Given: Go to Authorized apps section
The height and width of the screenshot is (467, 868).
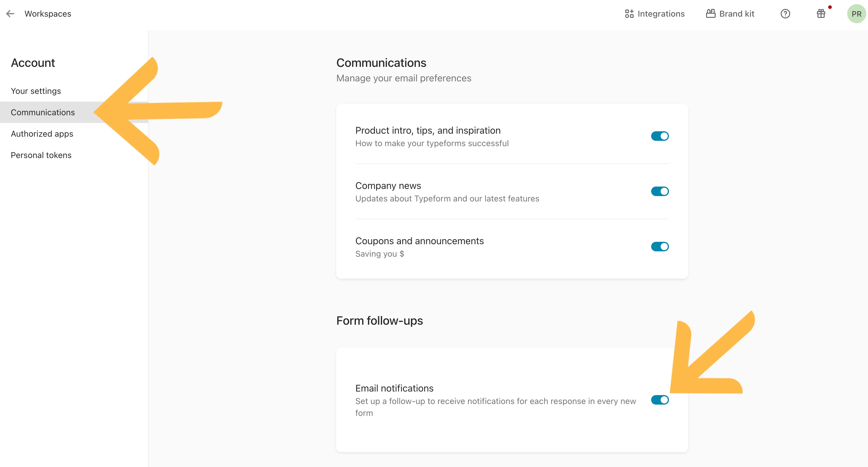Looking at the screenshot, I should (x=42, y=134).
